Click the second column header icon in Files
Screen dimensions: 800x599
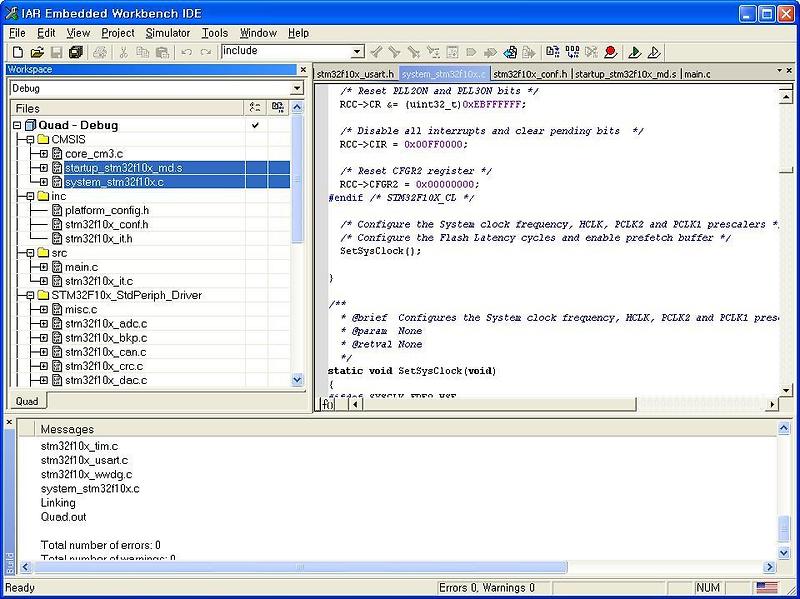[278, 108]
